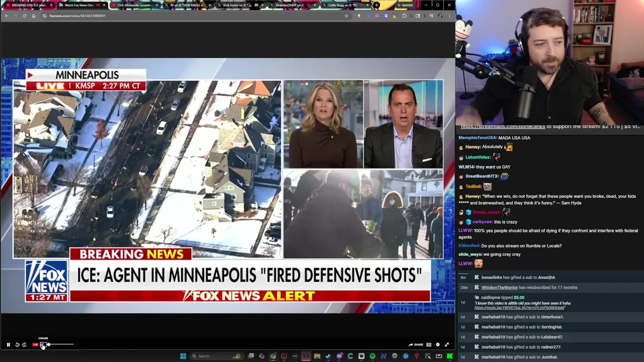Open Google Chrome from the taskbar
Image resolution: width=644 pixels, height=362 pixels.
[273, 356]
